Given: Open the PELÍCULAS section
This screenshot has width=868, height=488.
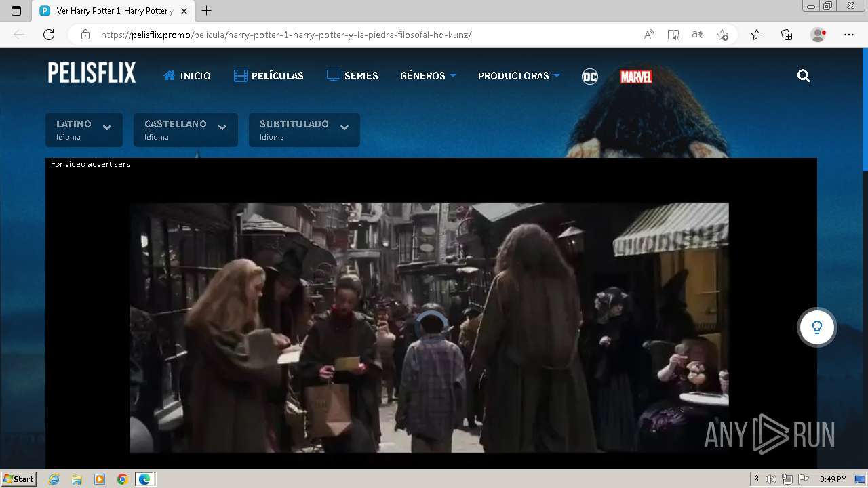Looking at the screenshot, I should tap(269, 76).
